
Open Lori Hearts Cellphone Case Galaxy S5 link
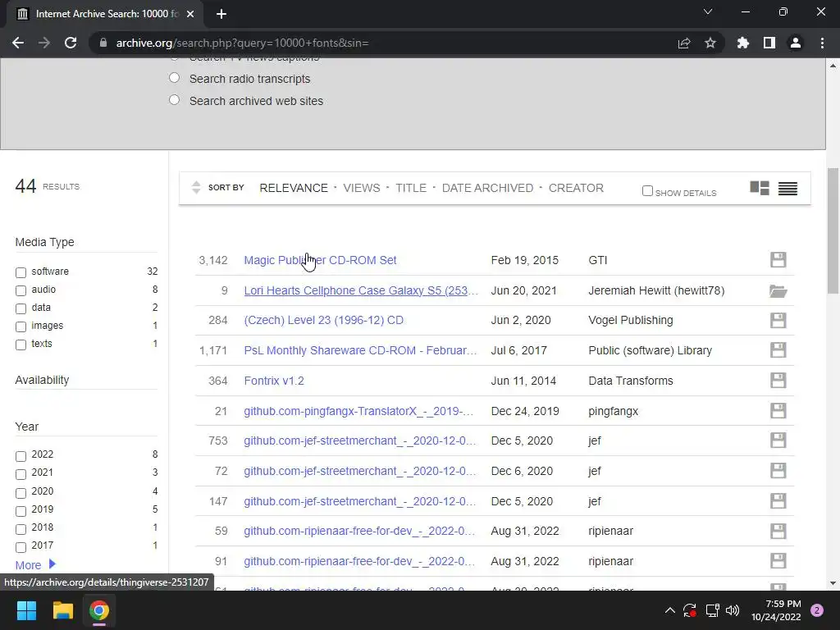click(361, 290)
